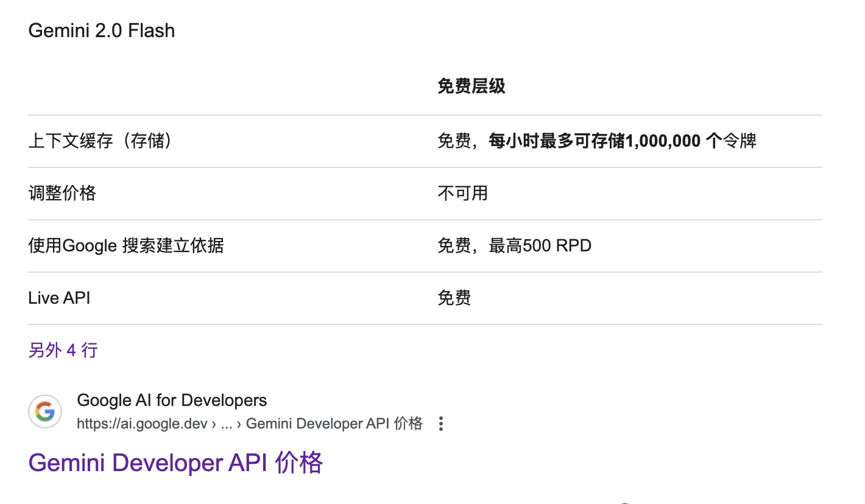Click the 不可用 cell value

(x=463, y=194)
